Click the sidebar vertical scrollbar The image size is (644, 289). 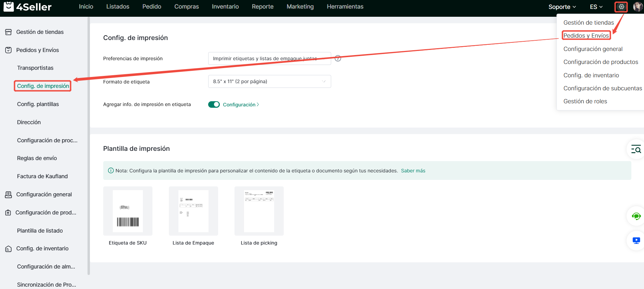point(89,146)
